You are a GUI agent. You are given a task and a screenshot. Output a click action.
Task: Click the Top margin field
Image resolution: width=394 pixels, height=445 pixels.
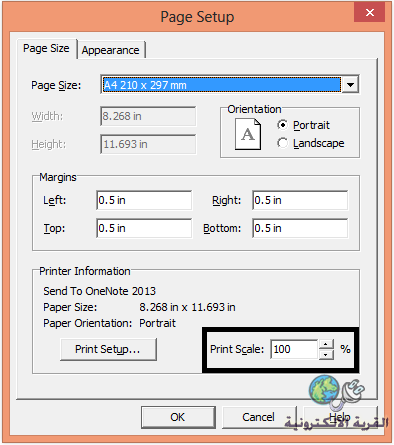click(144, 228)
